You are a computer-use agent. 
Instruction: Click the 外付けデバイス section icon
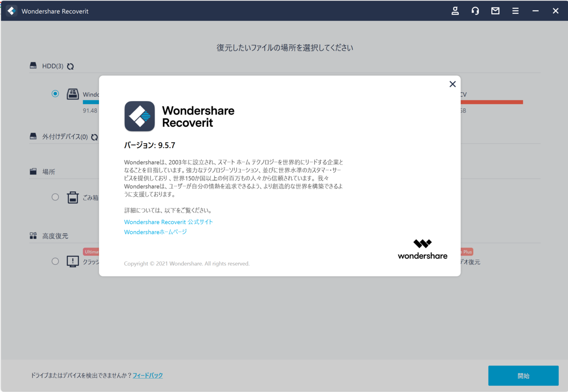pyautogui.click(x=33, y=137)
